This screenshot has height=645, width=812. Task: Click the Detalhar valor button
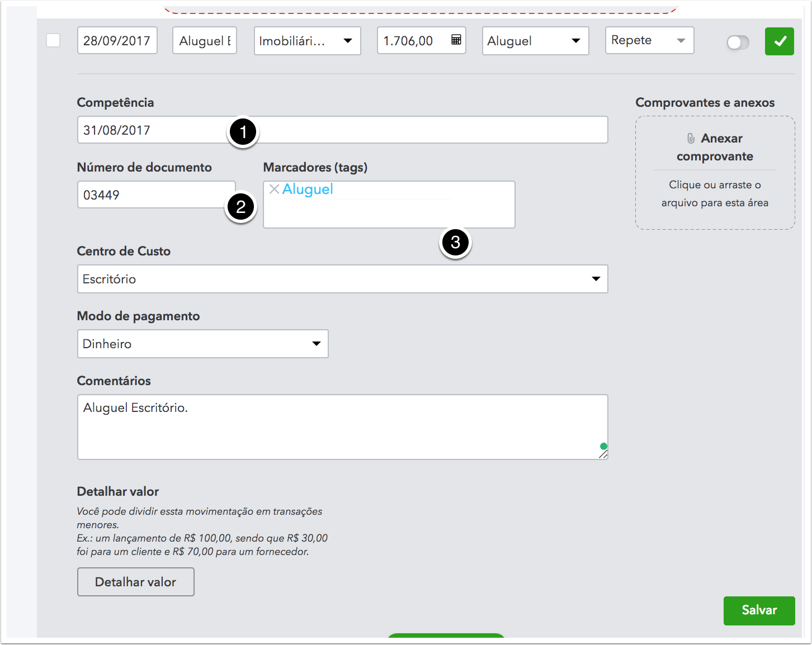(135, 582)
